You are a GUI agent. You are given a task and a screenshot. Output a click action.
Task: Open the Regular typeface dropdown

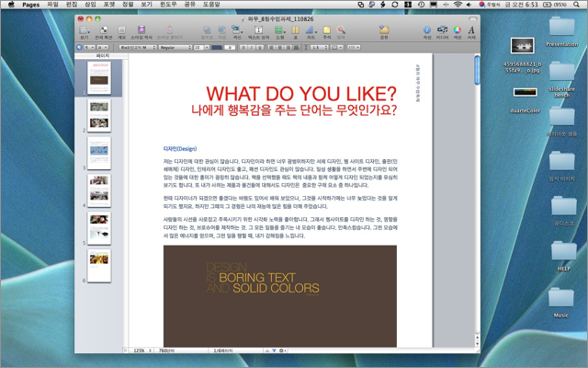coord(175,47)
